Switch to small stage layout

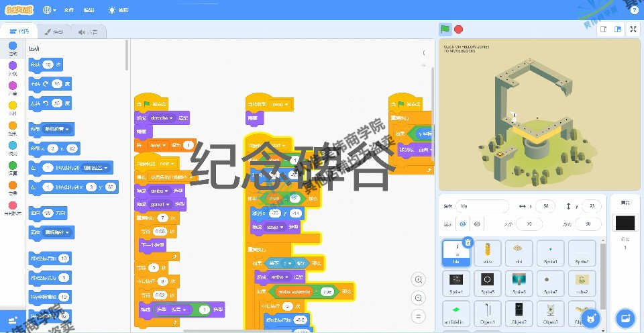pos(604,29)
